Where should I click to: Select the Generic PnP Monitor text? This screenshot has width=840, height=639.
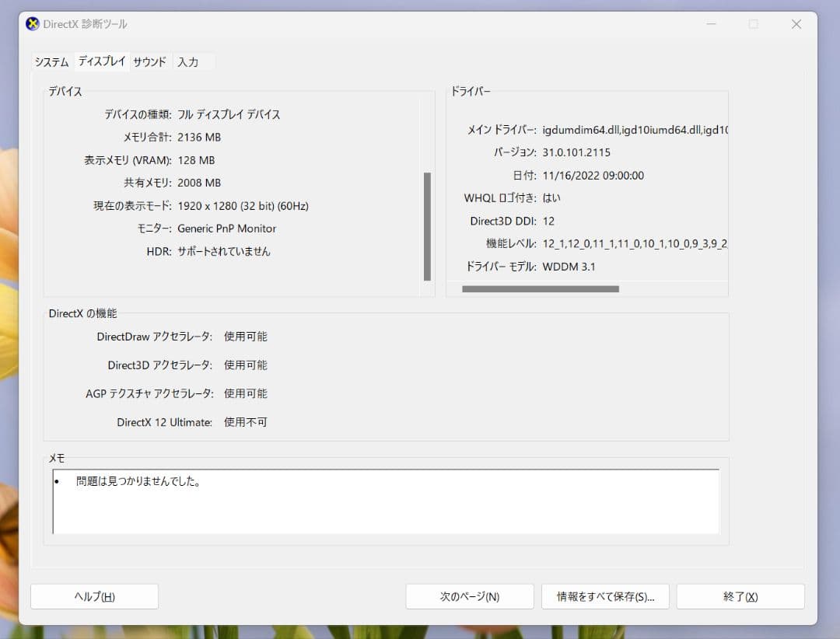point(226,229)
